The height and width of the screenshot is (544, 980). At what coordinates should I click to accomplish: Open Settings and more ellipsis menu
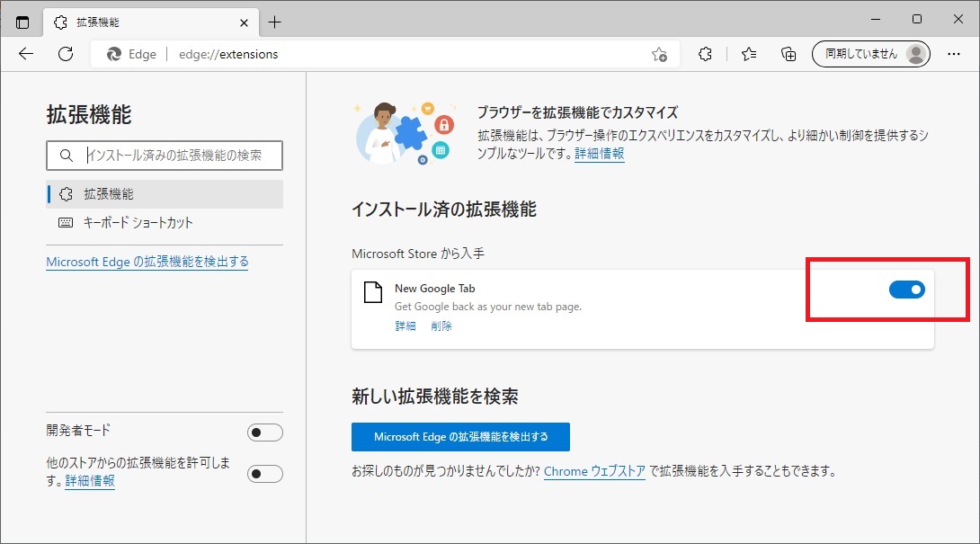click(954, 54)
